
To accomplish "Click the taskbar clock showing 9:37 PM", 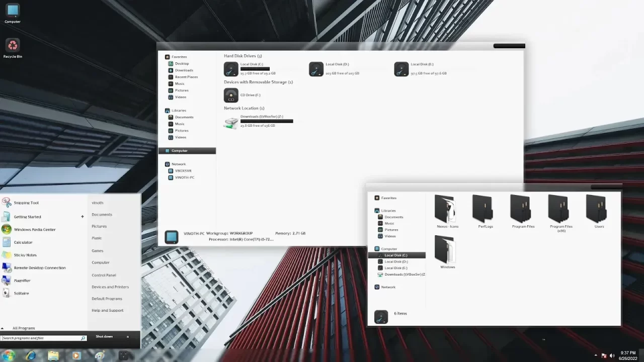I will click(628, 353).
